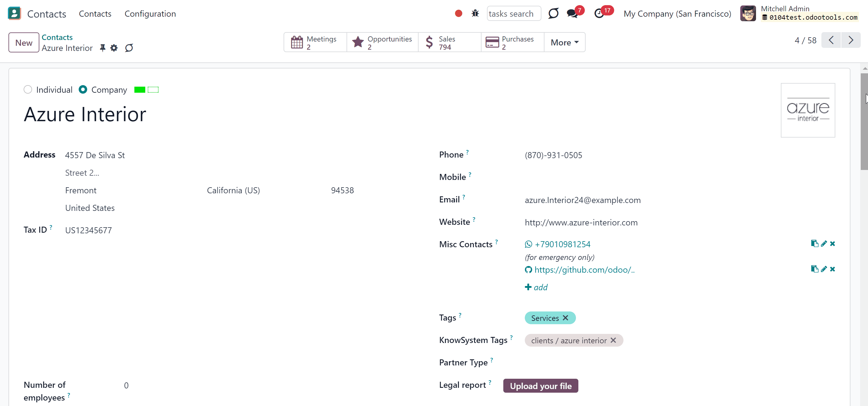868x406 pixels.
Task: Open the Configuration menu
Action: 150,14
